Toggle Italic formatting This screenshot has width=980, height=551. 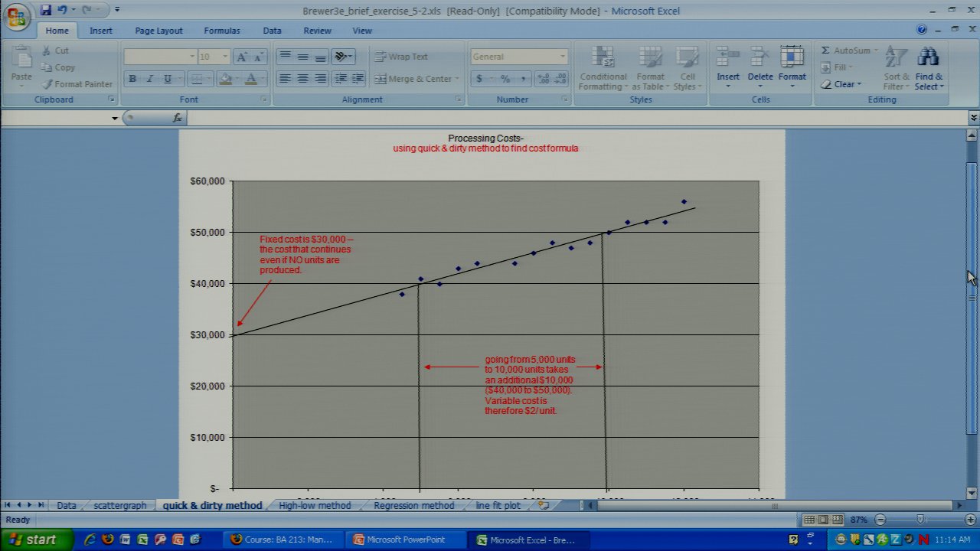pos(150,79)
